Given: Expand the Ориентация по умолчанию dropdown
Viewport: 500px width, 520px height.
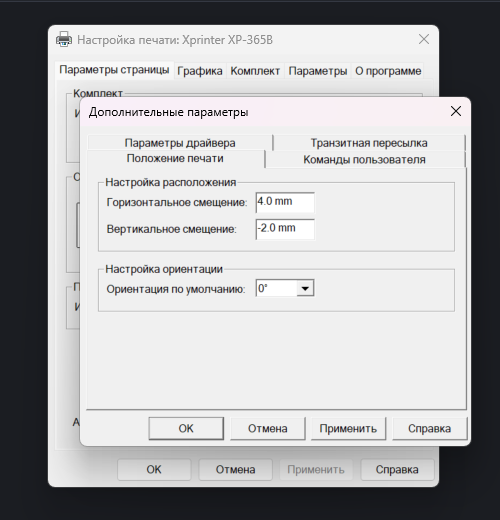Looking at the screenshot, I should [305, 288].
